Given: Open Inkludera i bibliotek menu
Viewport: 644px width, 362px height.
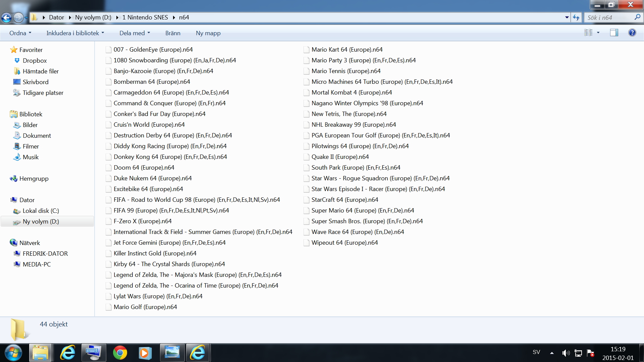Looking at the screenshot, I should pos(75,33).
